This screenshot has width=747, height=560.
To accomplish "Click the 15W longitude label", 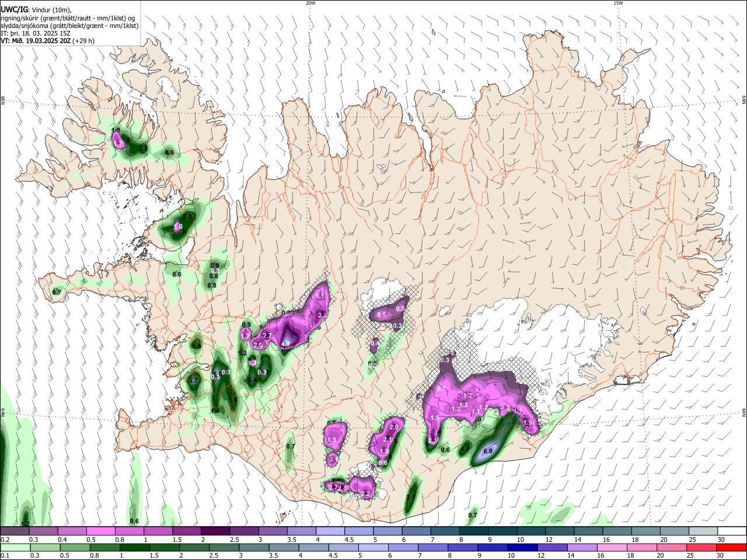I will [x=618, y=3].
